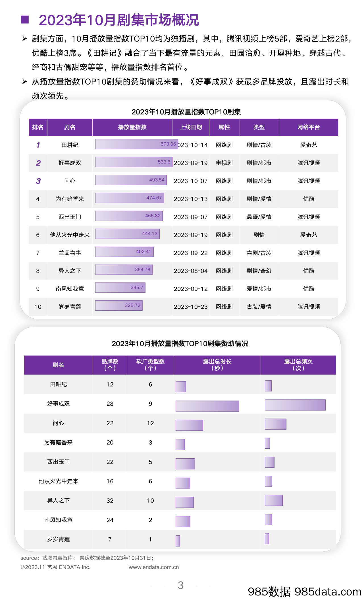Click the 上线日期 column header

[191, 127]
